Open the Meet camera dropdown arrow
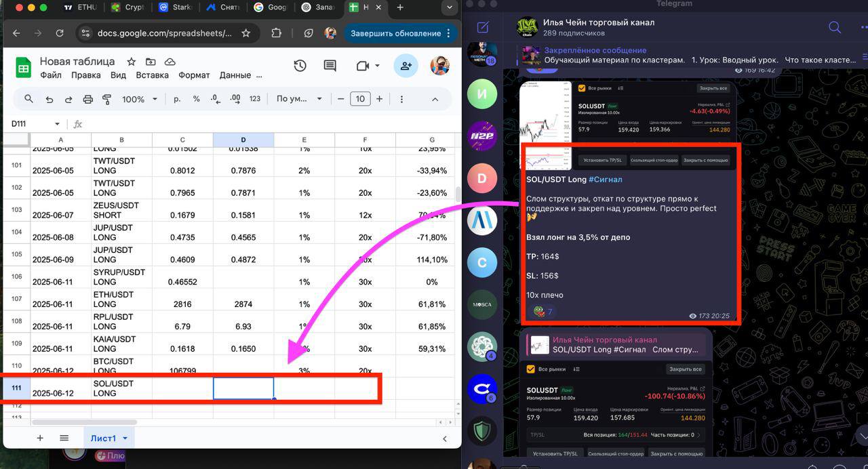 (377, 66)
